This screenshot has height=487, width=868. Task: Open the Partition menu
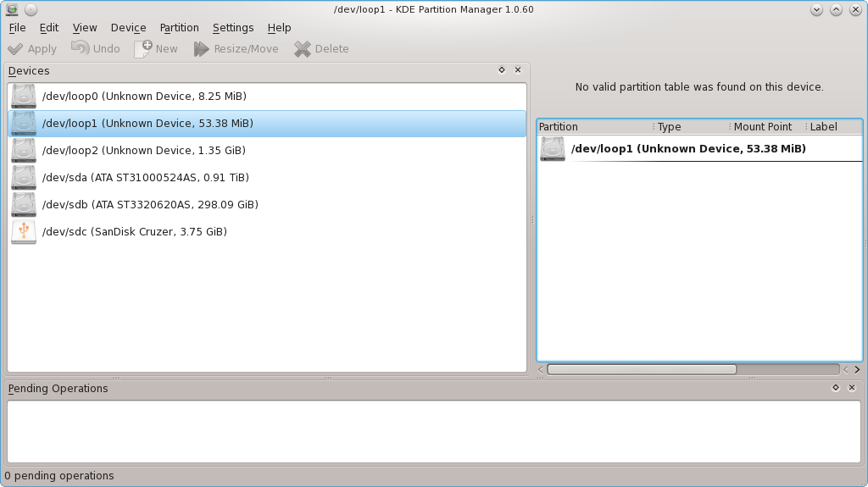179,28
